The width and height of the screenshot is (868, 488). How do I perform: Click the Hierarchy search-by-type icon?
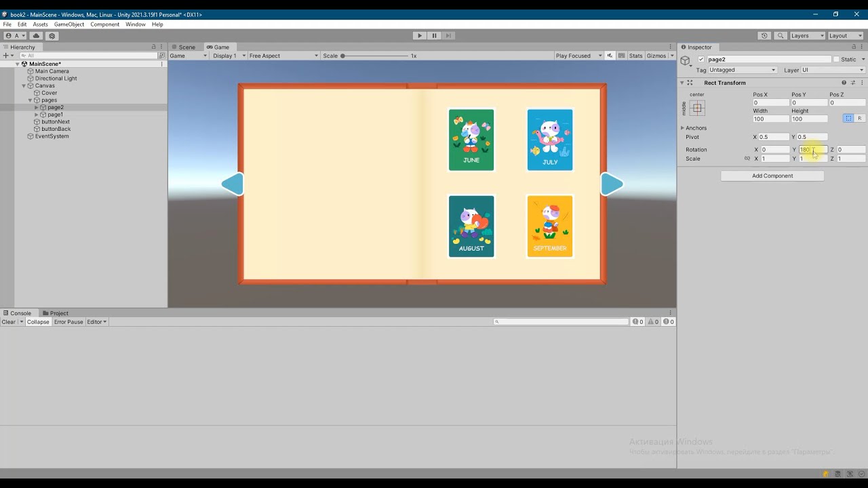point(161,56)
